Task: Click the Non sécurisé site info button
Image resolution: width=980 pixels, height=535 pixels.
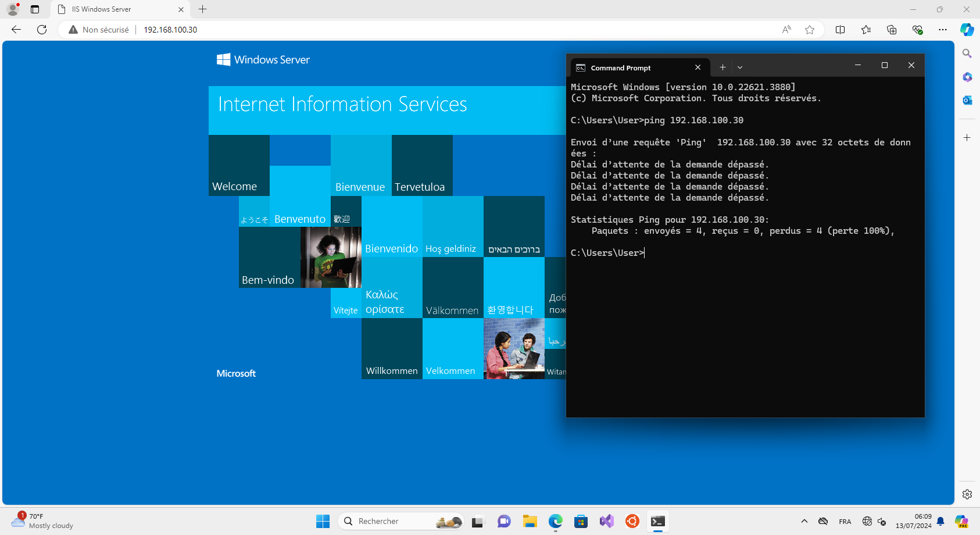Action: click(99, 30)
